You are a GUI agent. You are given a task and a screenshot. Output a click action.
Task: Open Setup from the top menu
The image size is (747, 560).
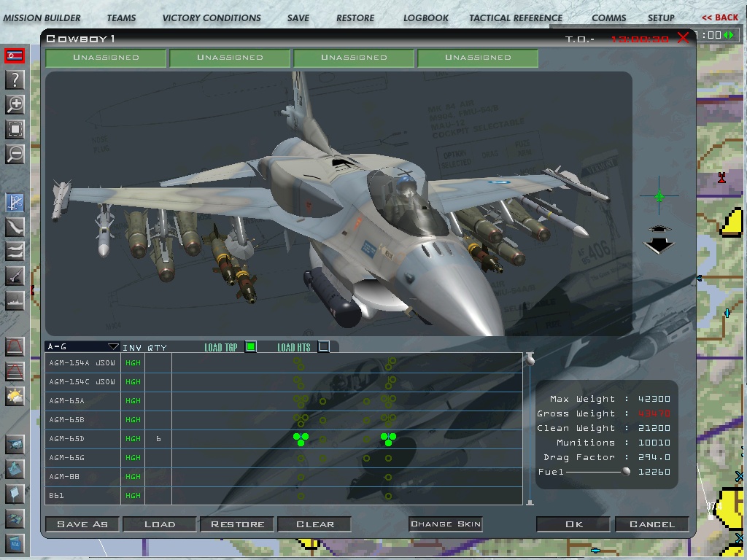pyautogui.click(x=661, y=18)
